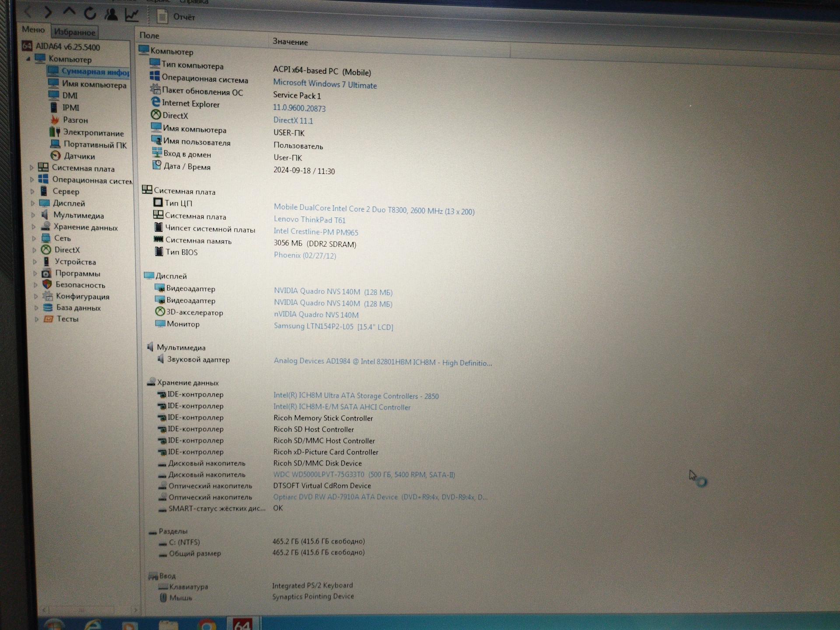This screenshot has height=630, width=840.
Task: Switch to the Избранное tab
Action: 74,32
